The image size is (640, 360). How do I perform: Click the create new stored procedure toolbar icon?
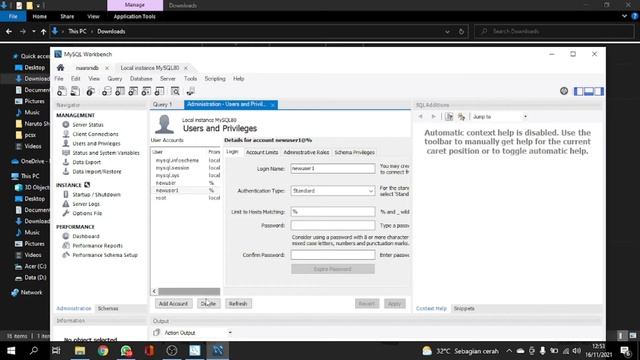(146, 91)
